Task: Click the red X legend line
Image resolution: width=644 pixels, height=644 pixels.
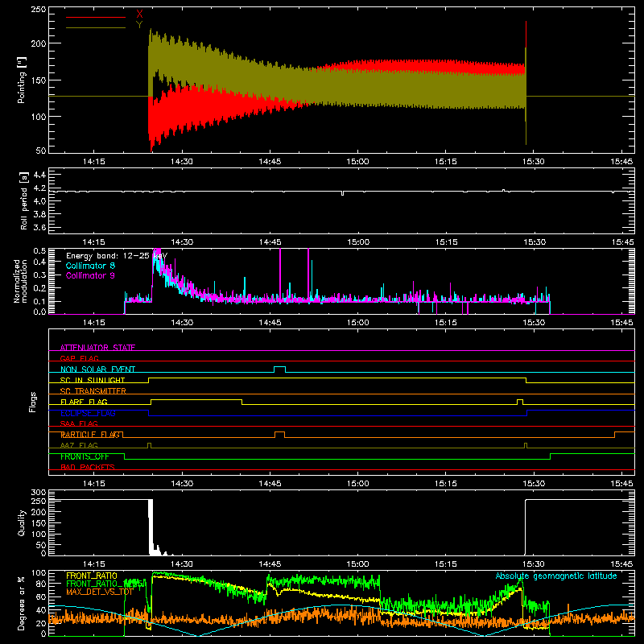Action: (96, 17)
